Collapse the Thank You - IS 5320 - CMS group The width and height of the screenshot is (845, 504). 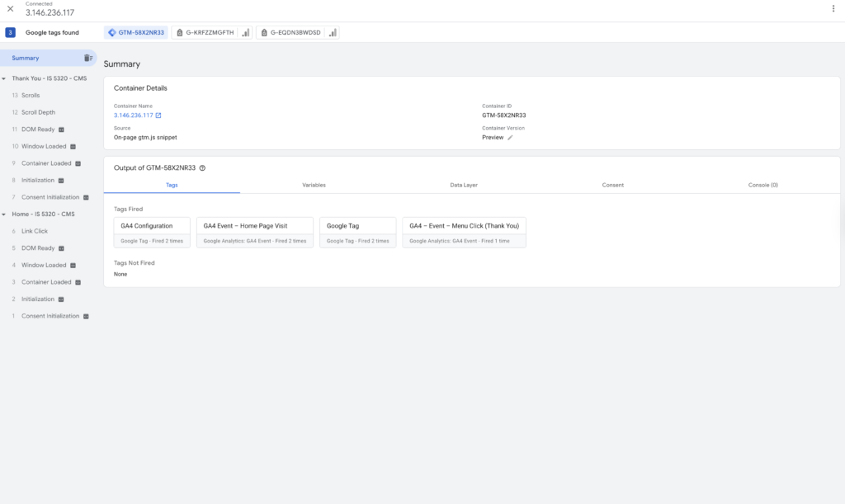[5, 78]
